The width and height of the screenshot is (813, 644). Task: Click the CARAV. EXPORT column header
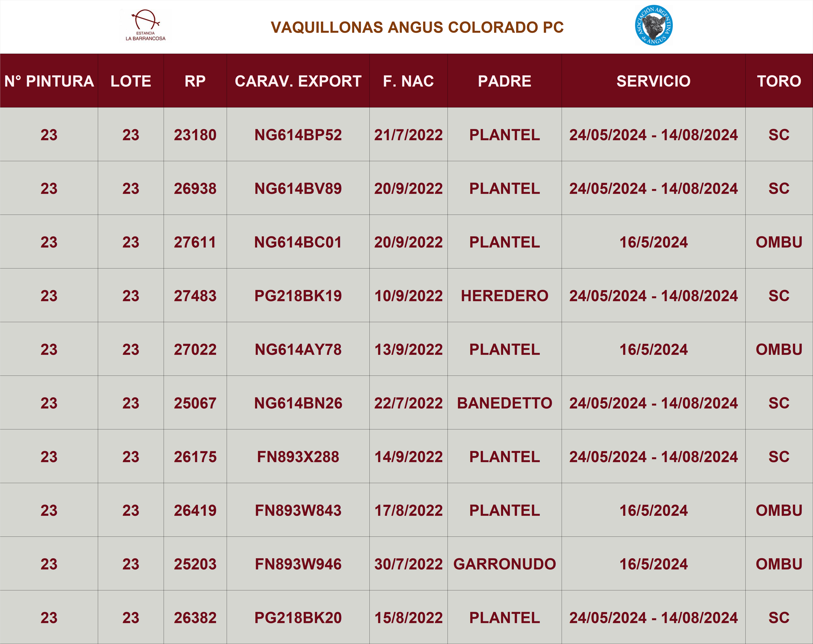(x=298, y=81)
